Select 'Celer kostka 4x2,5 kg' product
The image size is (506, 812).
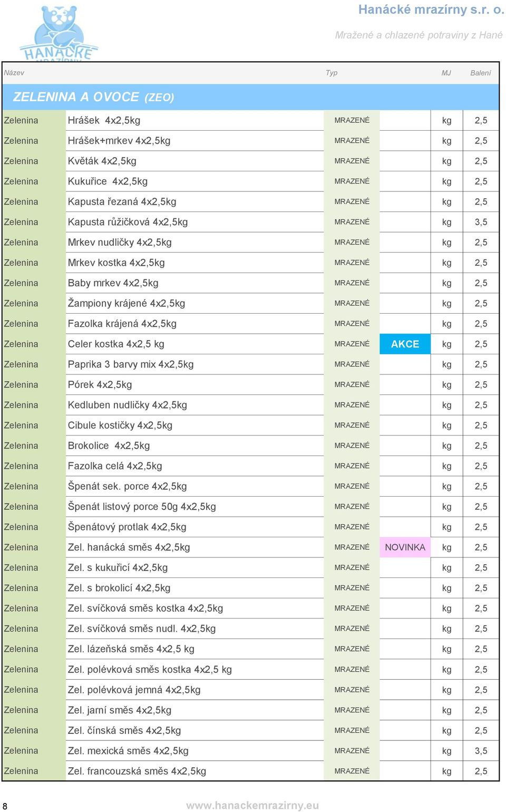[x=116, y=344]
